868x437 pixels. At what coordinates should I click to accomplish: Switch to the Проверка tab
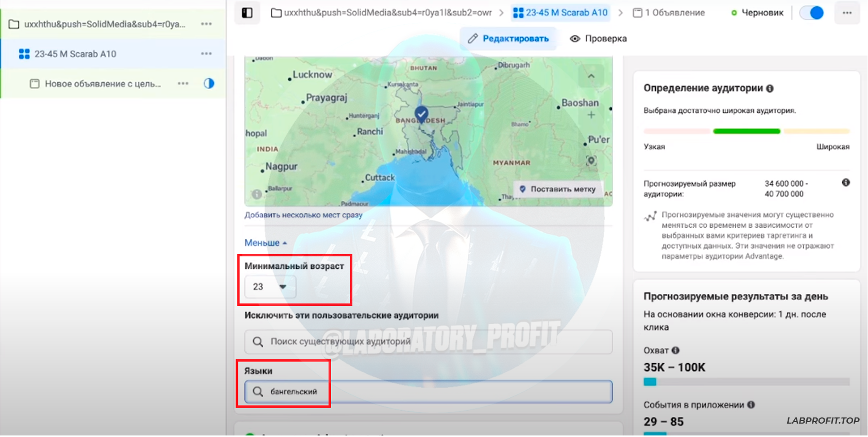pyautogui.click(x=598, y=39)
